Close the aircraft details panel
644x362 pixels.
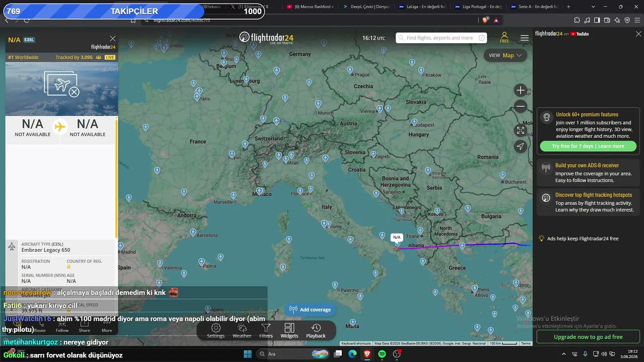tap(113, 39)
